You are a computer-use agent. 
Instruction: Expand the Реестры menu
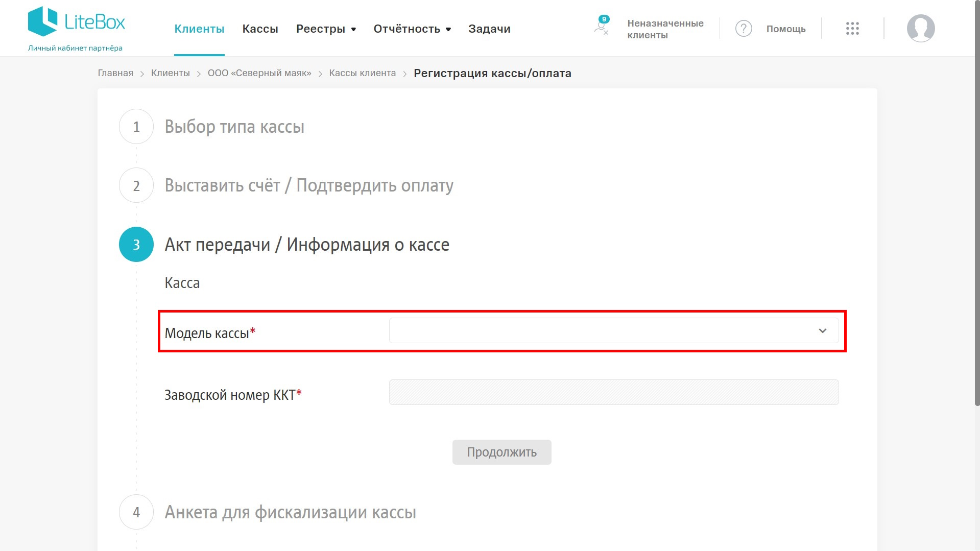[x=326, y=29]
